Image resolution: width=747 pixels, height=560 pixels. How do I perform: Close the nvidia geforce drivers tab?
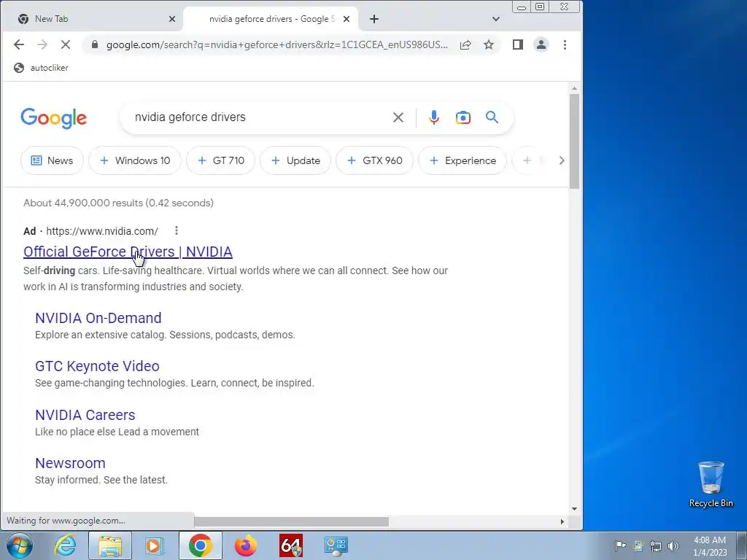tap(347, 19)
